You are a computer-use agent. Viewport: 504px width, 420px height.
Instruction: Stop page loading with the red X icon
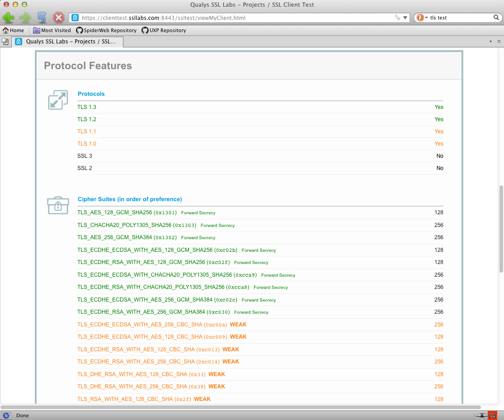[58, 17]
